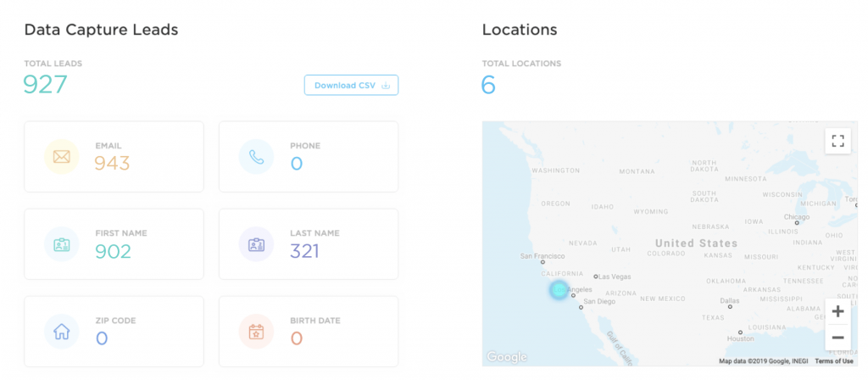Click the Download CSV button

point(351,86)
